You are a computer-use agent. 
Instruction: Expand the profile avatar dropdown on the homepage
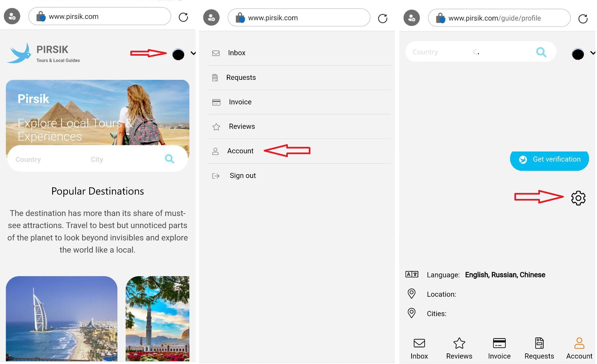[178, 54]
